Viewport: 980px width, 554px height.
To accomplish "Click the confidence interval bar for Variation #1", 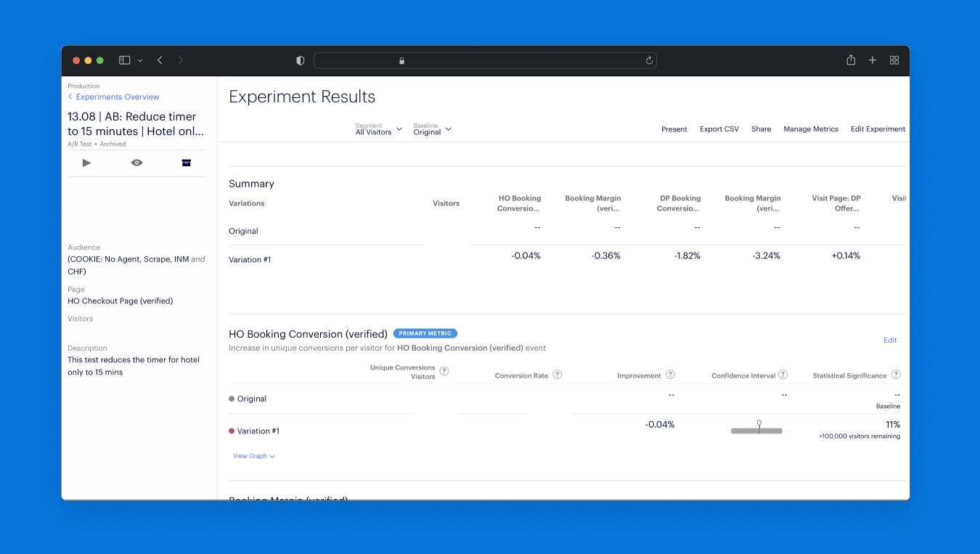I will pyautogui.click(x=756, y=431).
